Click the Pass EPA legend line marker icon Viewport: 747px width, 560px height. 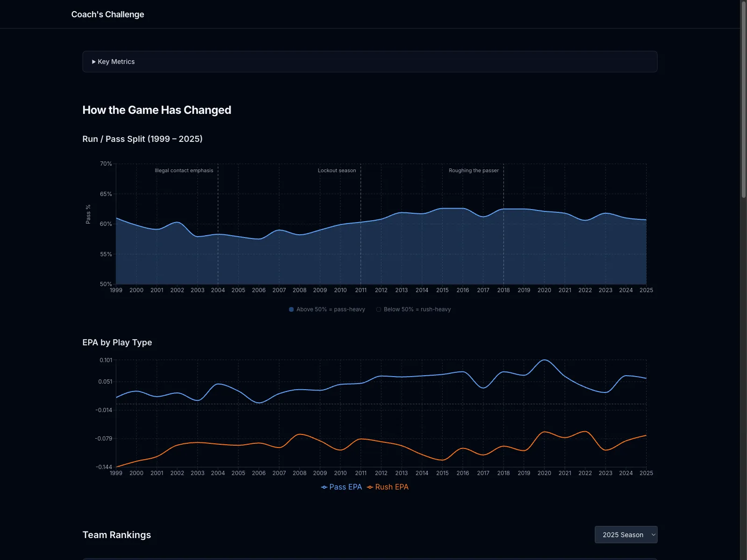coord(324,487)
